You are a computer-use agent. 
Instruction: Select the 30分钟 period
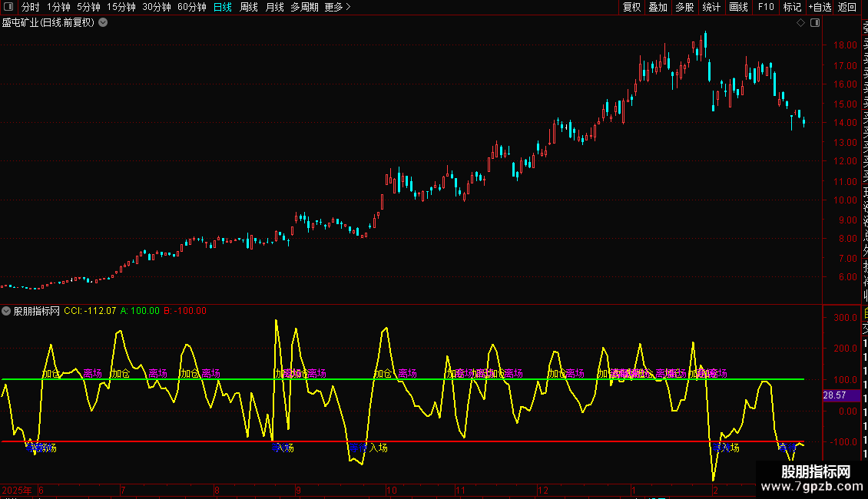point(157,7)
